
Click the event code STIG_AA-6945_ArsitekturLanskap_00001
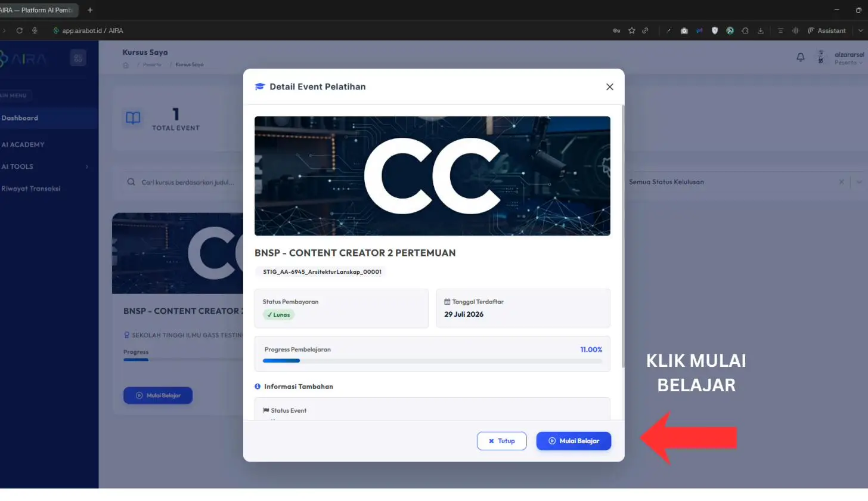pyautogui.click(x=322, y=272)
